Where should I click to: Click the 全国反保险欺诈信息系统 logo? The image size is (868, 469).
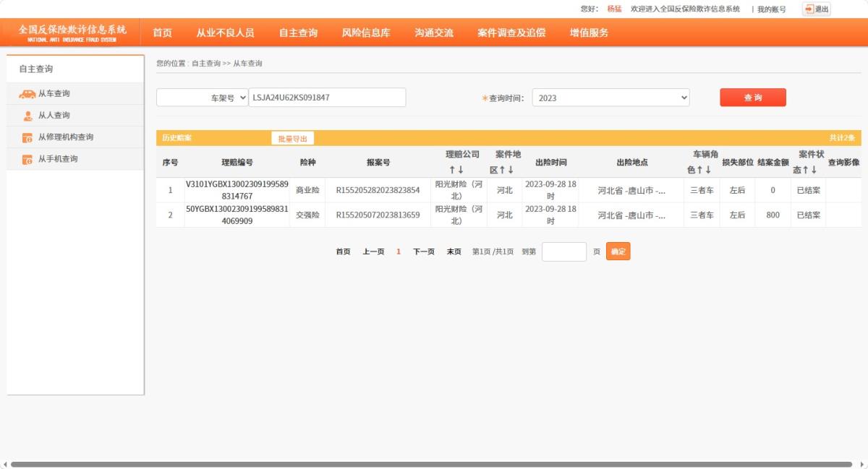coord(72,33)
